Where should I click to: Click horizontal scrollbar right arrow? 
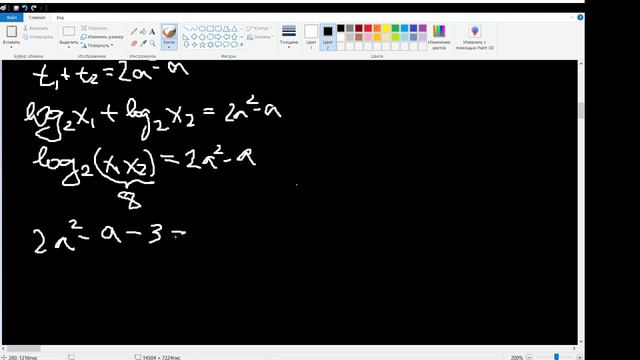[574, 349]
